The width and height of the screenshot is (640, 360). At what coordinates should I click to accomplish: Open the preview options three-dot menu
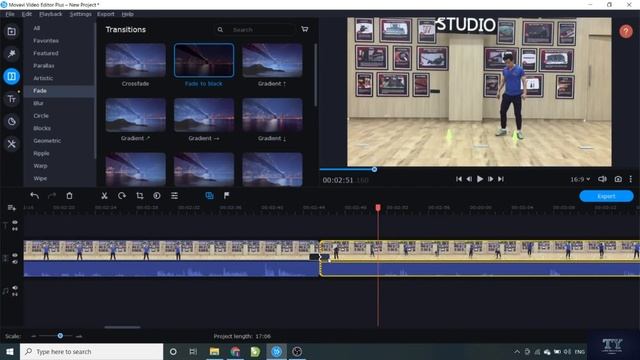click(631, 179)
